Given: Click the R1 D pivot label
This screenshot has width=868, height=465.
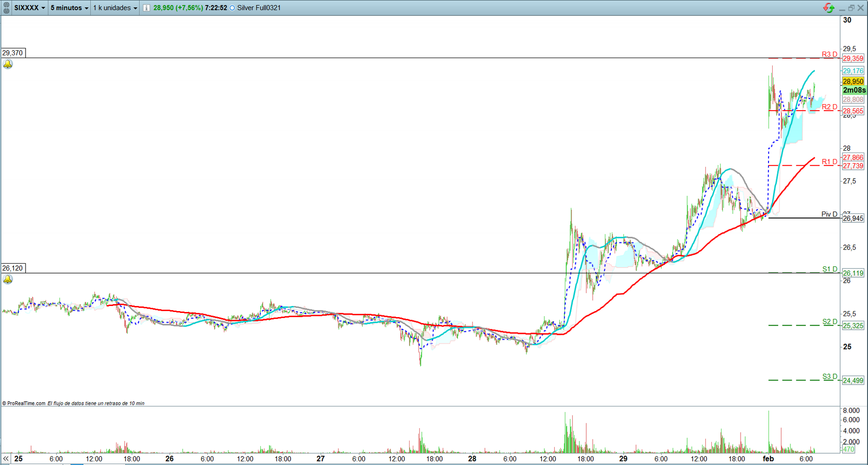Looking at the screenshot, I should (x=829, y=162).
